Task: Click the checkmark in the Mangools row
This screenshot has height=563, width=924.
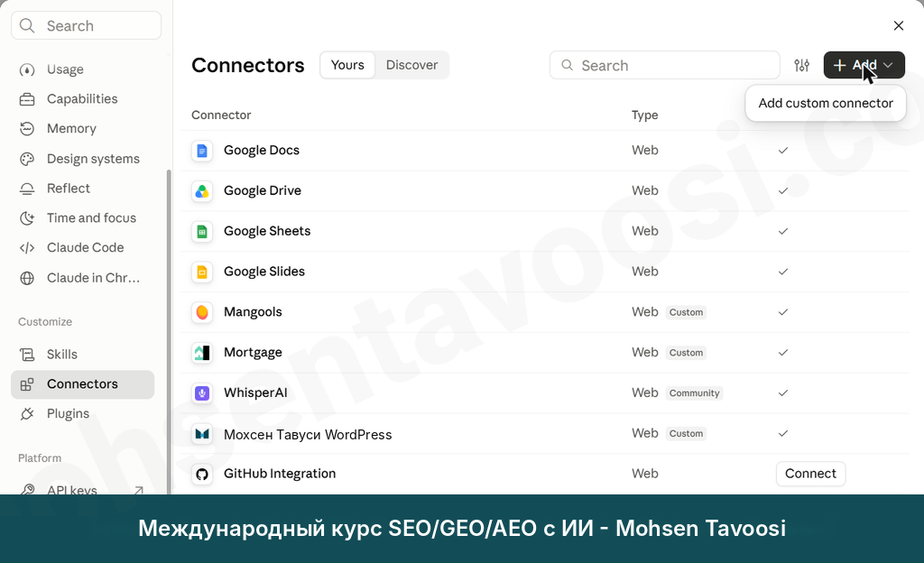Action: [783, 312]
